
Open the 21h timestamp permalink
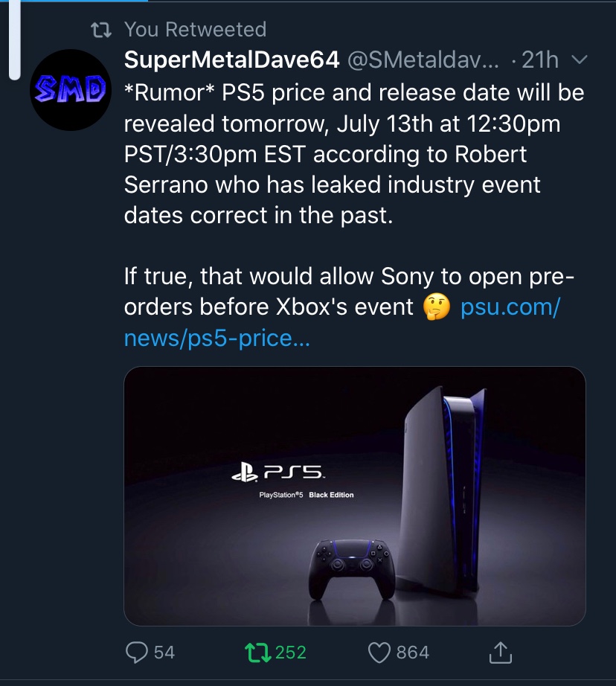[x=539, y=60]
